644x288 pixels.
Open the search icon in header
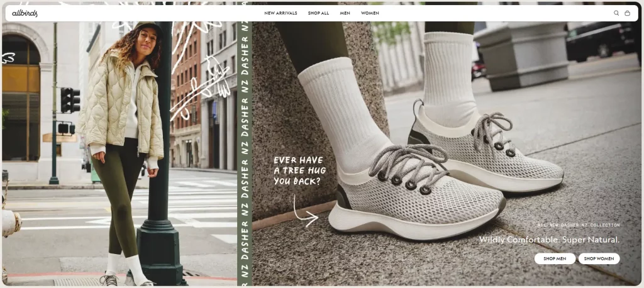(x=616, y=13)
